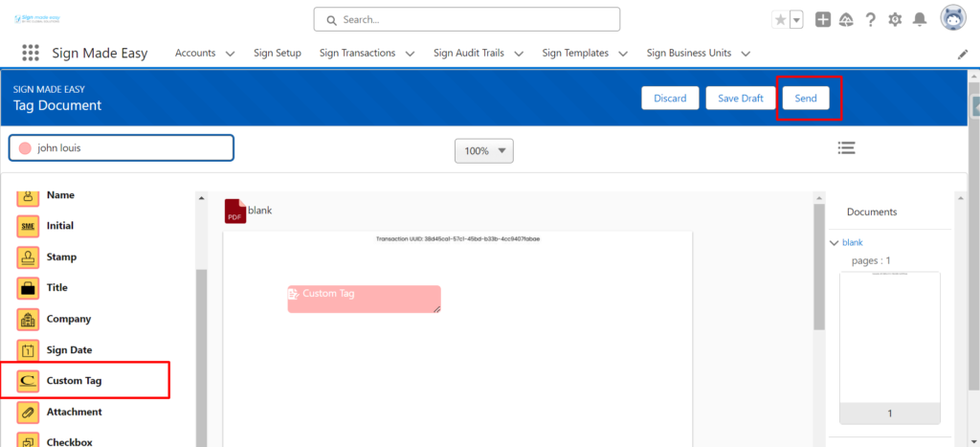Select the Checkbox tag icon
Image resolution: width=980 pixels, height=447 pixels.
[x=27, y=440]
